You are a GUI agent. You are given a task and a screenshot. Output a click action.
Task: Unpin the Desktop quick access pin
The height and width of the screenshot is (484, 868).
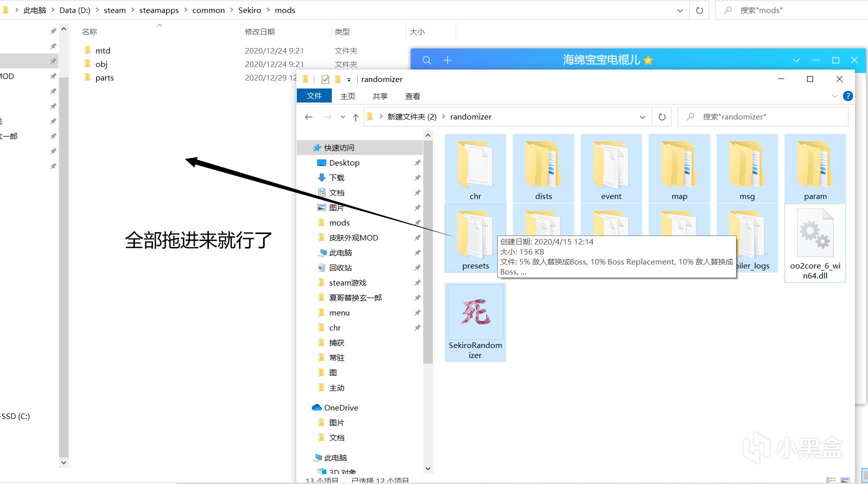(x=417, y=163)
